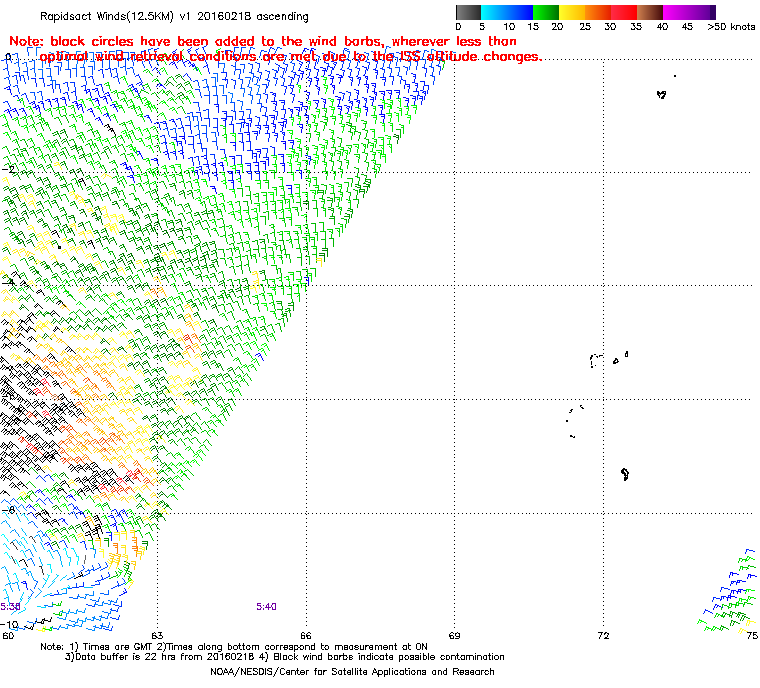Click the latitude label '-4'
The image size is (760, 688).
[x=8, y=283]
